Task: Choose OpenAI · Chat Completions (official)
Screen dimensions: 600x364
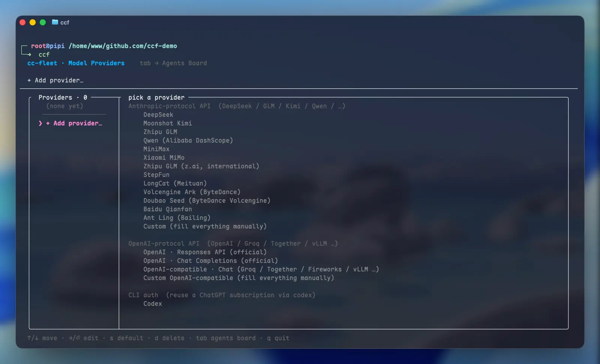Action: [x=211, y=261]
